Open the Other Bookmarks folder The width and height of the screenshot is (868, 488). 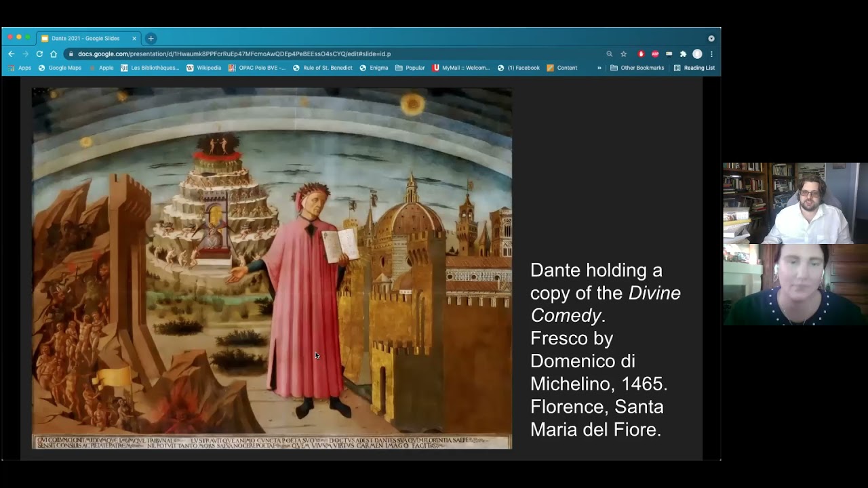(637, 68)
